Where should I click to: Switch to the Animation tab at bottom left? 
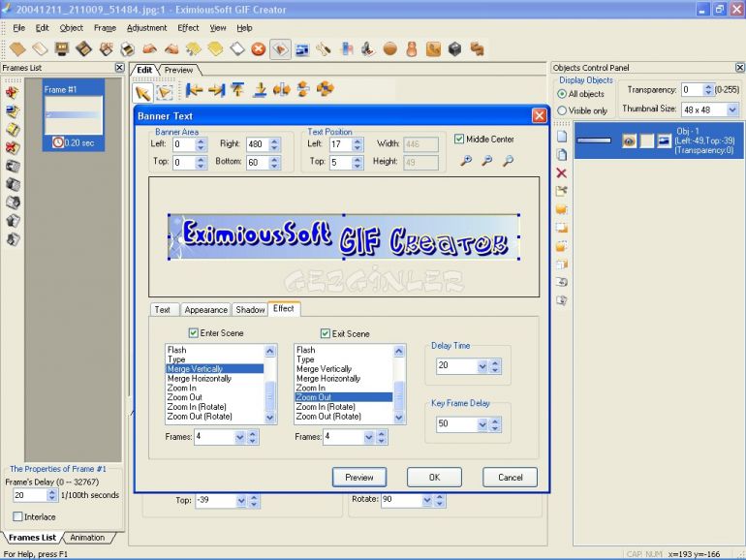click(87, 537)
